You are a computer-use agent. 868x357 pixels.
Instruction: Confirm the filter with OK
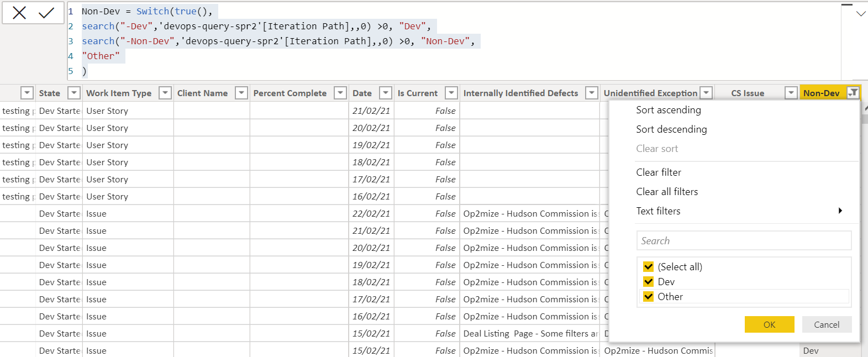pyautogui.click(x=769, y=324)
